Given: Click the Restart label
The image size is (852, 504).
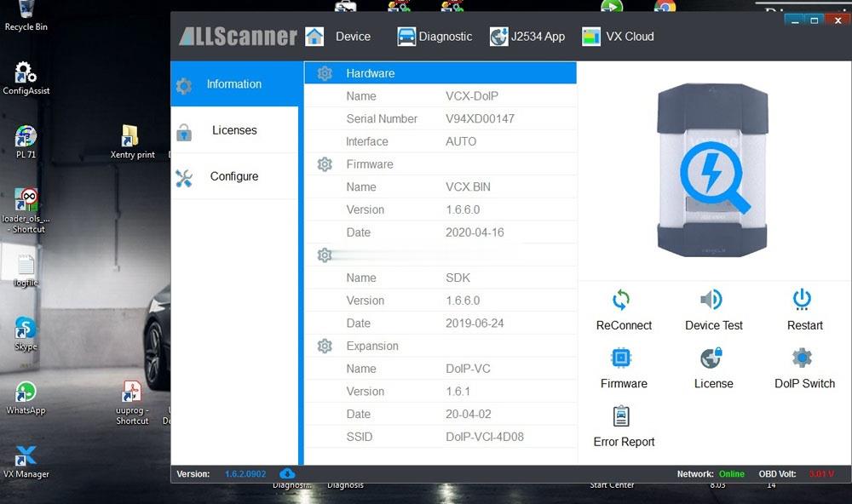Looking at the screenshot, I should (x=805, y=325).
